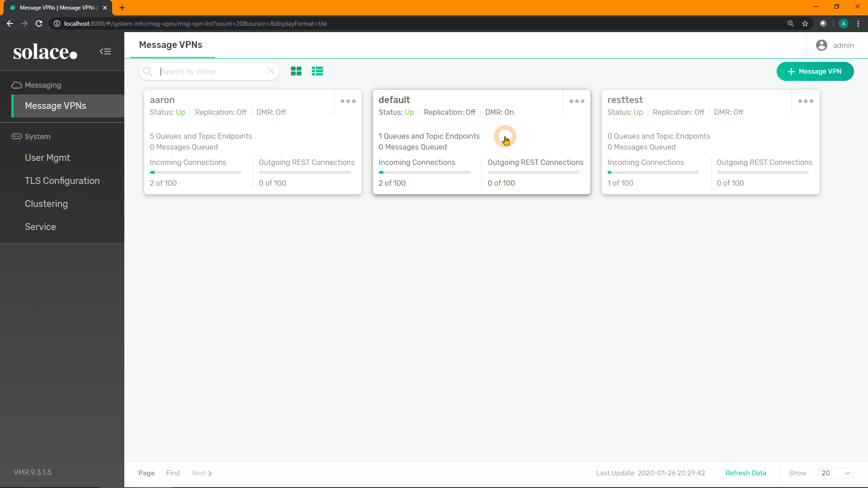The width and height of the screenshot is (868, 488).
Task: Create a new Message VPN
Action: tap(815, 71)
